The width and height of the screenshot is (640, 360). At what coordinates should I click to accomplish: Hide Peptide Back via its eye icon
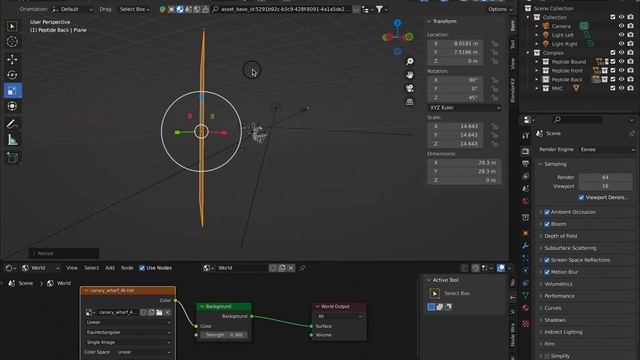[621, 80]
